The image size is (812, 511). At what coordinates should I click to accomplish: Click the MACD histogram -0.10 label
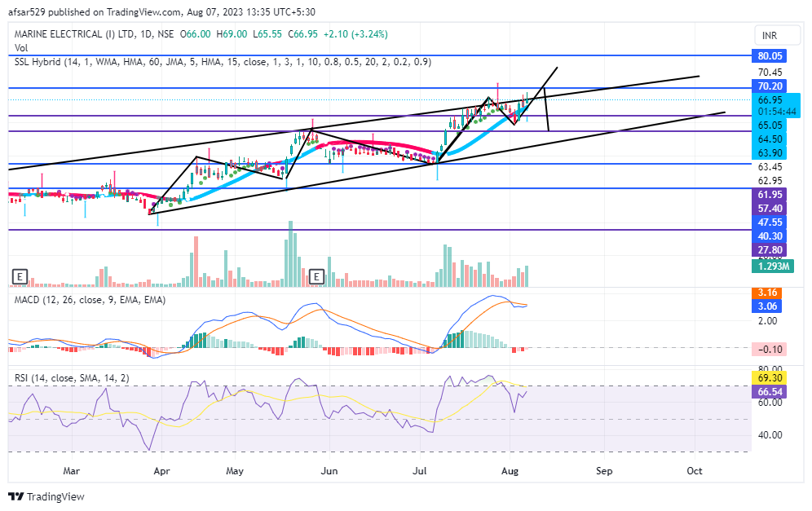click(770, 349)
